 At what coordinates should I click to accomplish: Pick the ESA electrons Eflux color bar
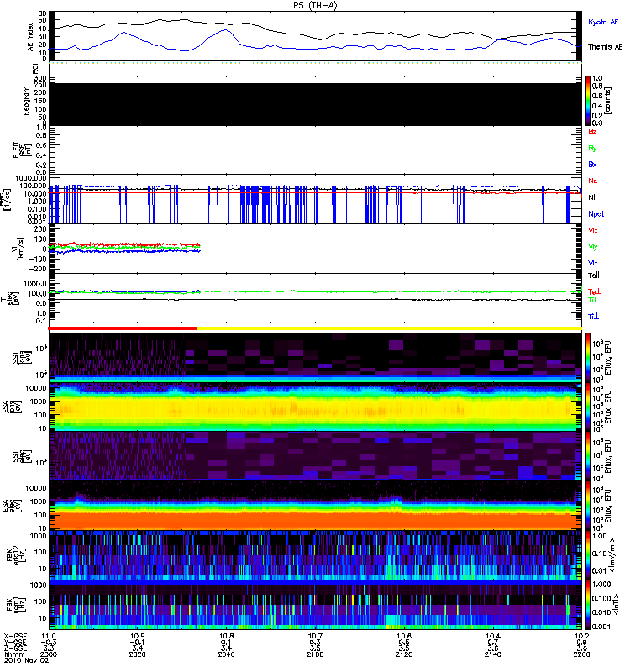coord(588,505)
